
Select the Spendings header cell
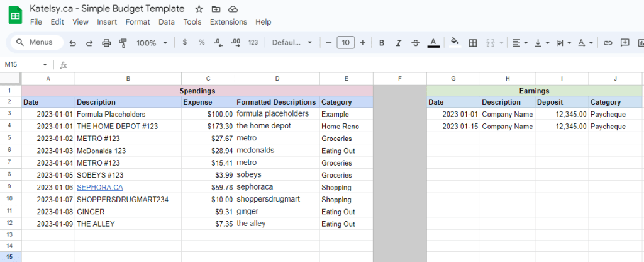pyautogui.click(x=197, y=91)
